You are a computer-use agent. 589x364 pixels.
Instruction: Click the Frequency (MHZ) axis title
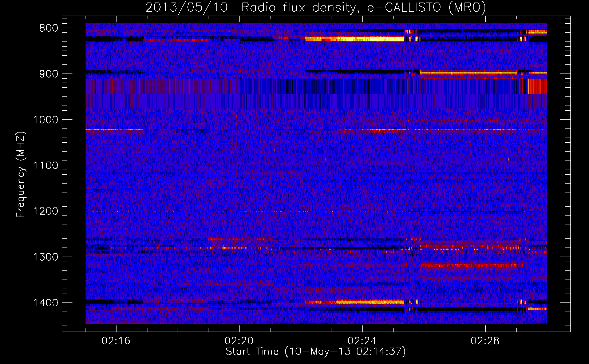click(x=21, y=175)
